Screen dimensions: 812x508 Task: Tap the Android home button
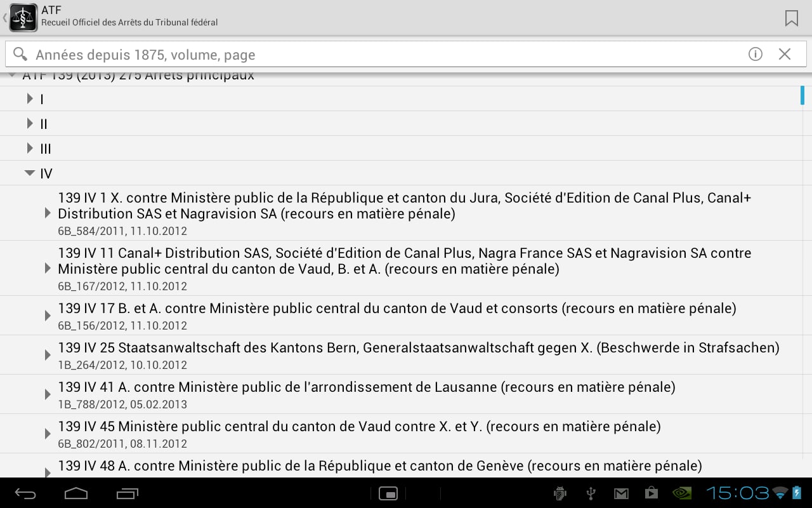[76, 493]
